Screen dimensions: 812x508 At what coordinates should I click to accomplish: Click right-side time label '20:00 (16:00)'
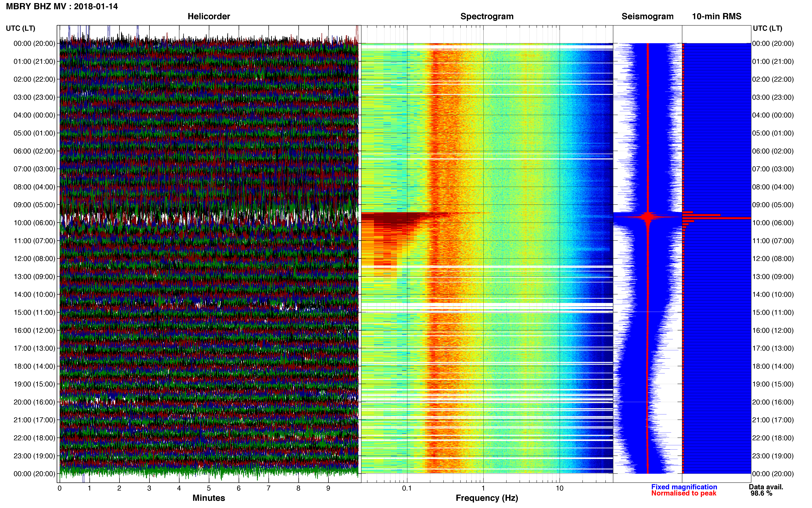[773, 402]
